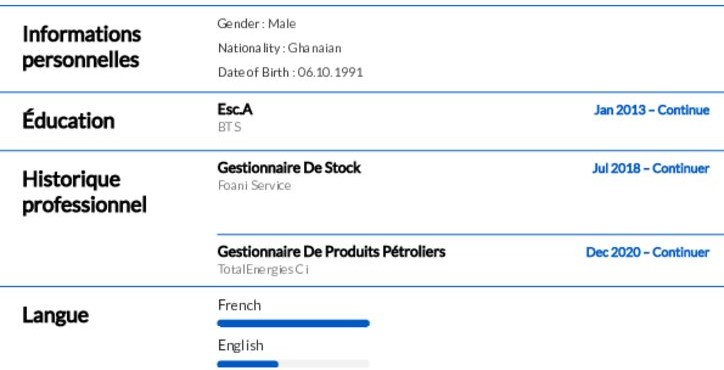Image resolution: width=724 pixels, height=370 pixels.
Task: Select Gestionnaire De Produits Pétroliers title
Action: 332,252
